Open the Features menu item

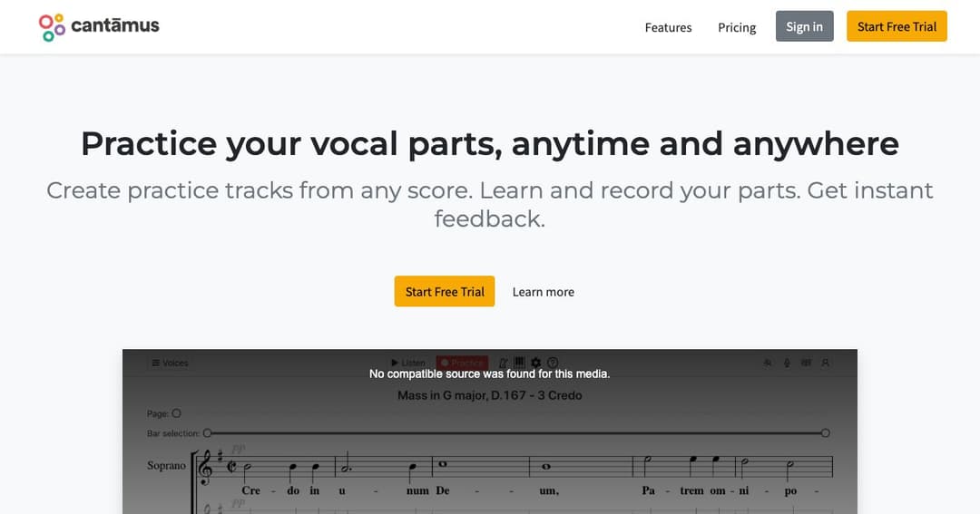click(668, 27)
